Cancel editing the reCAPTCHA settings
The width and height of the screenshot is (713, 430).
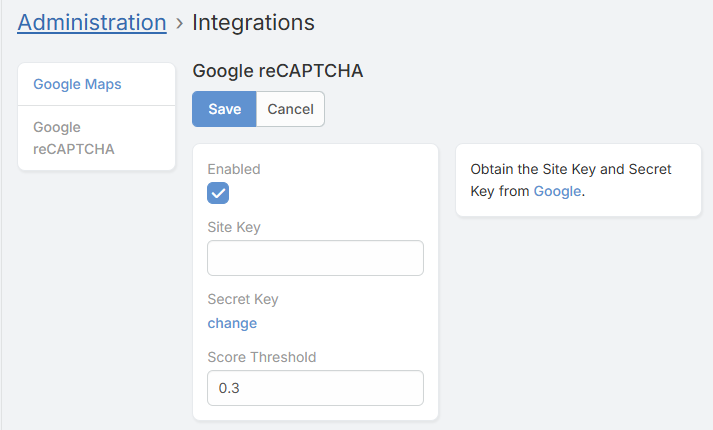pos(290,109)
